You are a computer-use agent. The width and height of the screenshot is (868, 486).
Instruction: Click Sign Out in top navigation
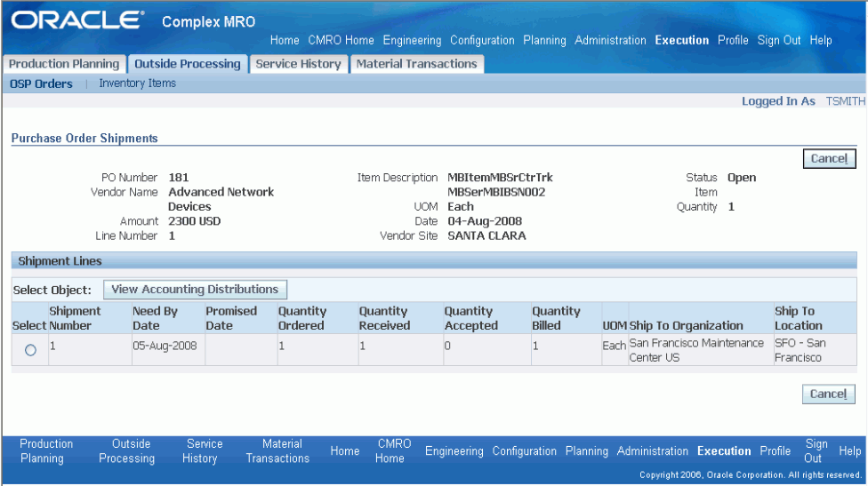pyautogui.click(x=779, y=40)
